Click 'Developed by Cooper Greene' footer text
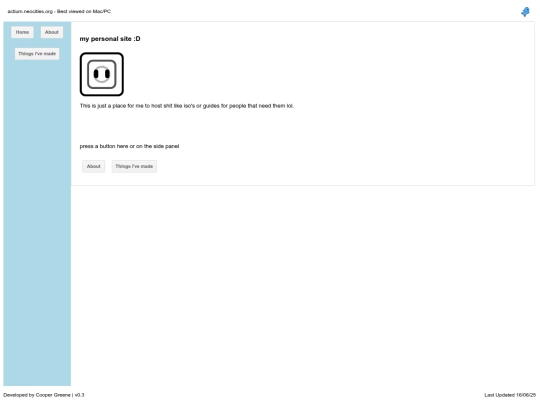 (x=37, y=395)
